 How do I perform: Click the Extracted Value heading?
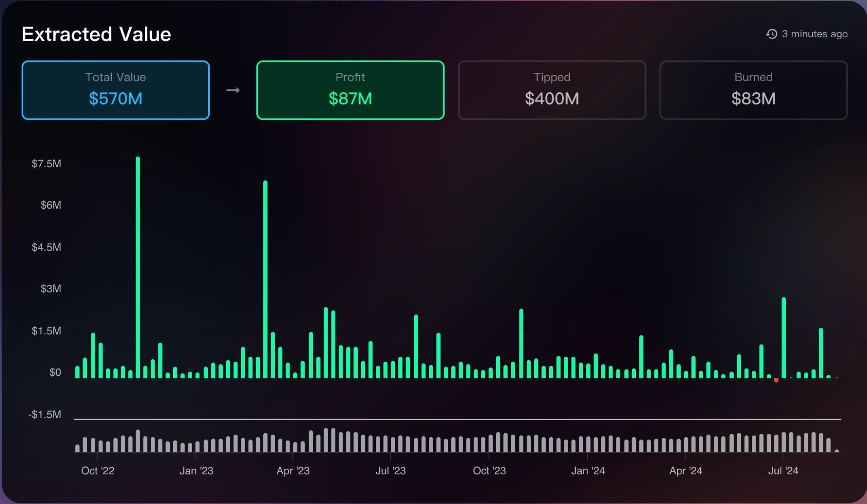point(97,34)
